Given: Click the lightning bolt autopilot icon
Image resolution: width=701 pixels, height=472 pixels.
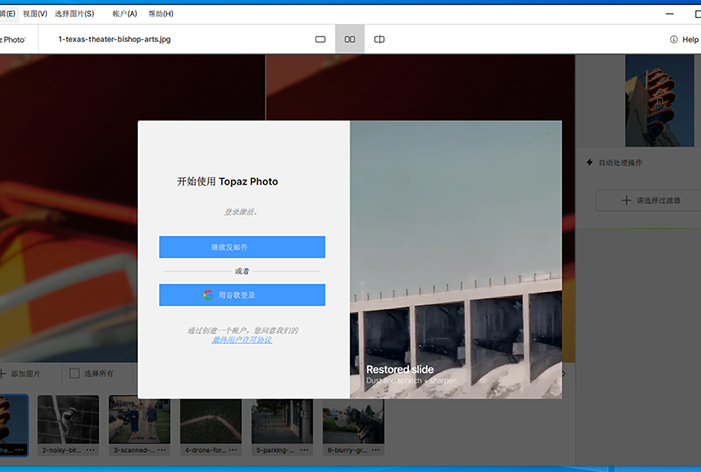Looking at the screenshot, I should tap(590, 162).
